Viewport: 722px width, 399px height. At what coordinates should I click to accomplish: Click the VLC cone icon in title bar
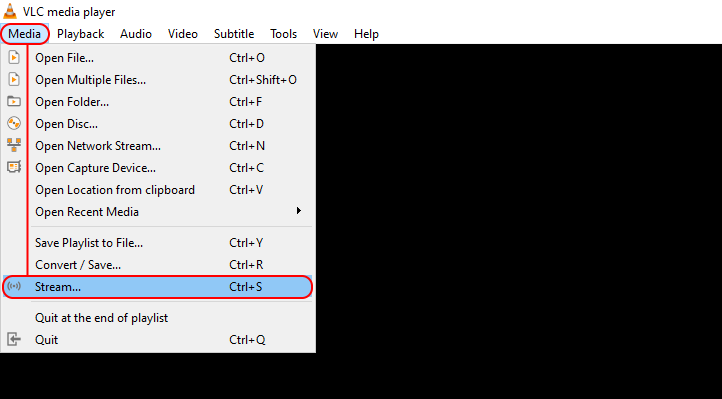pyautogui.click(x=10, y=11)
